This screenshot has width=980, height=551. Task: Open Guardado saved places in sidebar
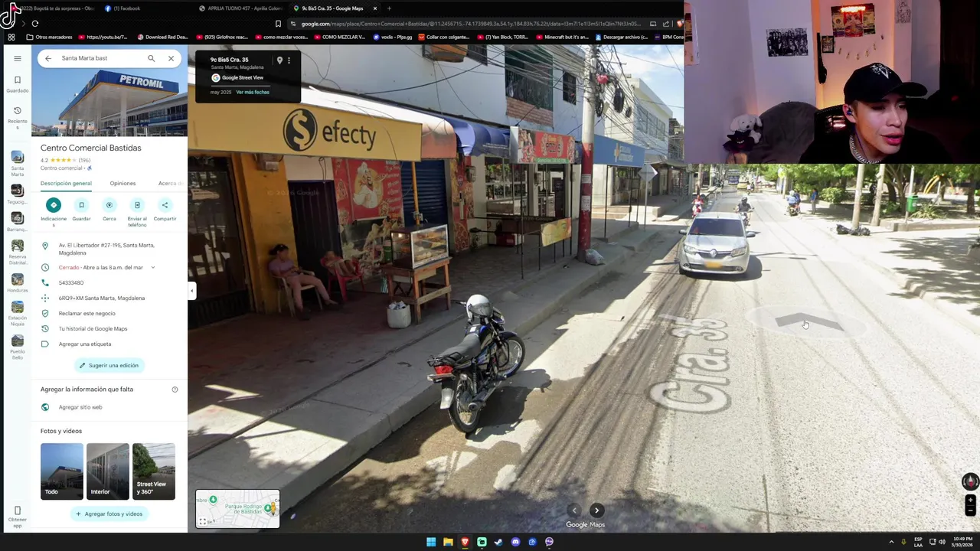point(17,84)
